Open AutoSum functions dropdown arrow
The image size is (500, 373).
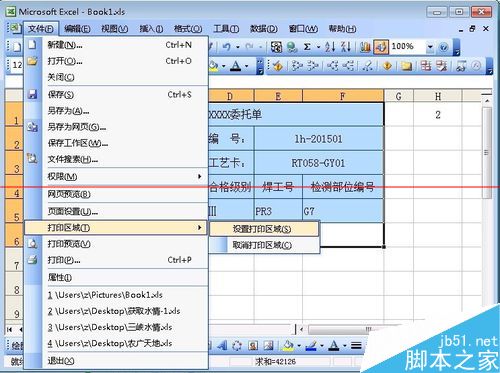coord(318,47)
